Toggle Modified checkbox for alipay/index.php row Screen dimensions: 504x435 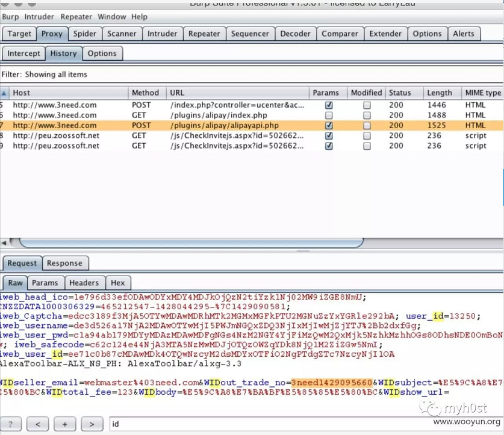[x=367, y=116]
